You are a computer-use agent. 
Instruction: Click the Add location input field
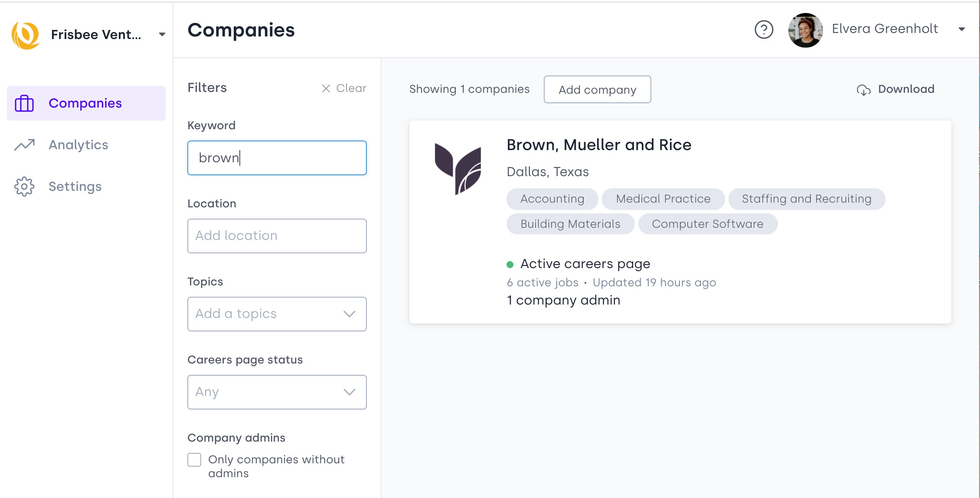tap(277, 236)
